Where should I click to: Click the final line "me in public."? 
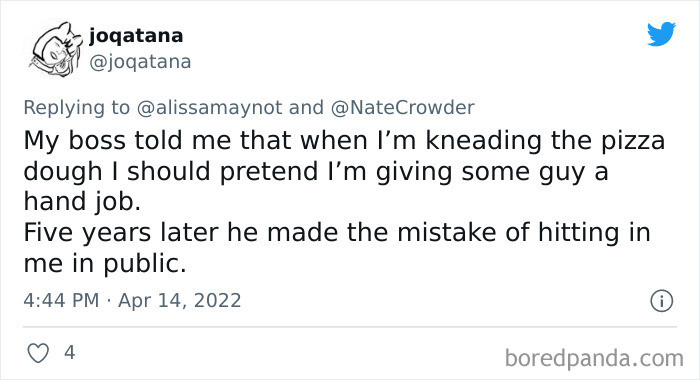(104, 264)
